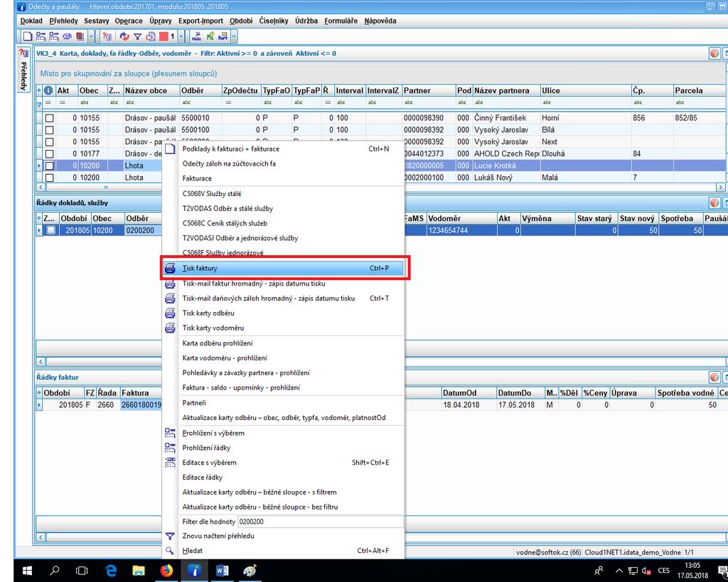
Task: Open the column chooser of Řádky dokladů grid
Action: (39, 219)
